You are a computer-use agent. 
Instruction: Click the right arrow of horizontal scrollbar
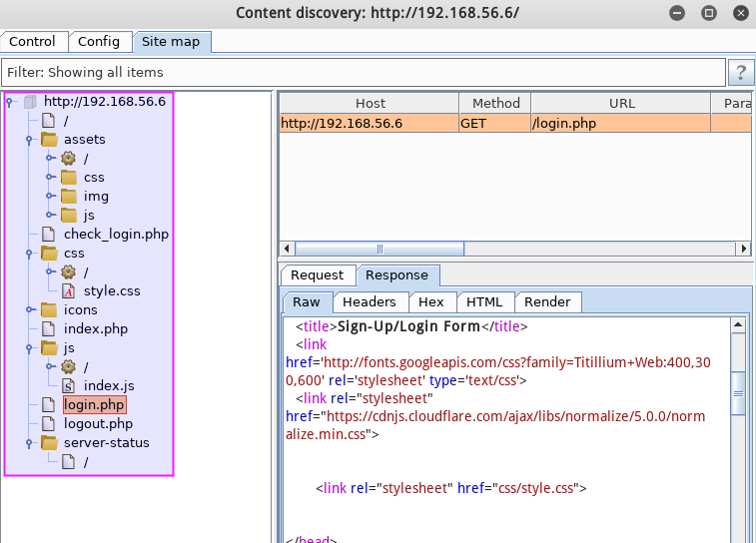743,249
